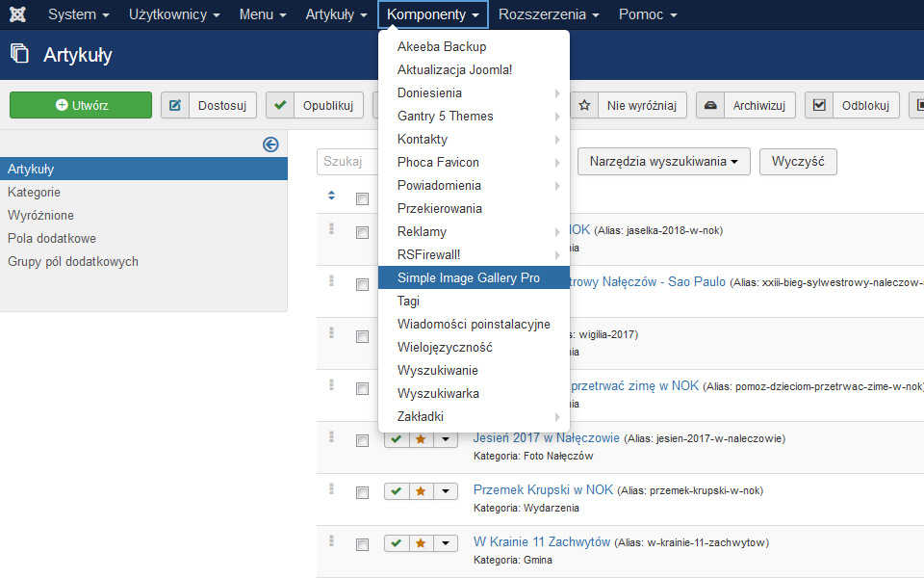Click drag handle of Jesień 2017 row

[331, 436]
